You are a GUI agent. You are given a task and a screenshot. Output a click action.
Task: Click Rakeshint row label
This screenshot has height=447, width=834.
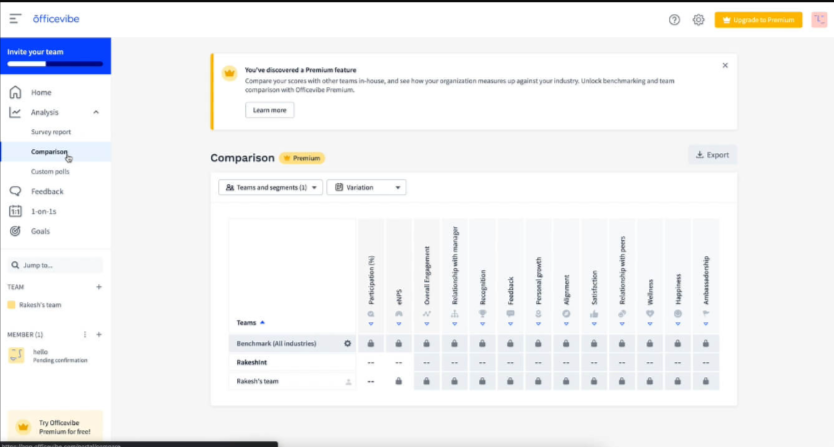pyautogui.click(x=252, y=362)
